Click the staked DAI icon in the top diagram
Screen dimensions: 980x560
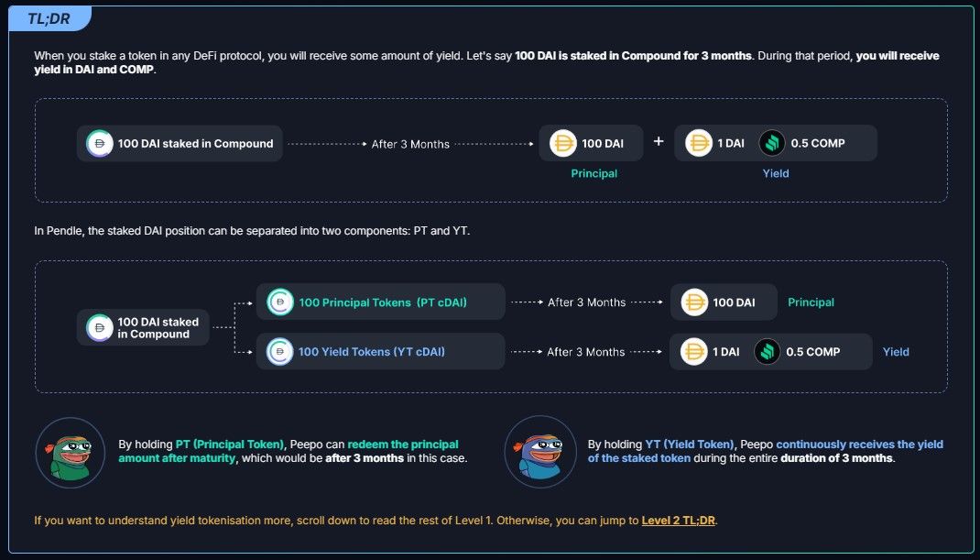(x=99, y=144)
